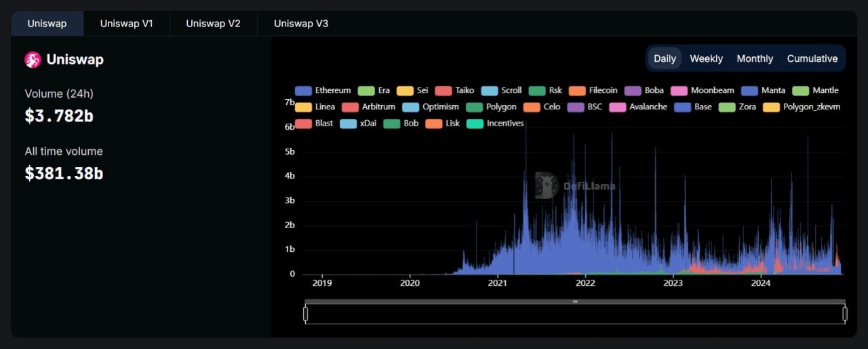Toggle Moonbeam legend entry
868x349 pixels.
[703, 90]
